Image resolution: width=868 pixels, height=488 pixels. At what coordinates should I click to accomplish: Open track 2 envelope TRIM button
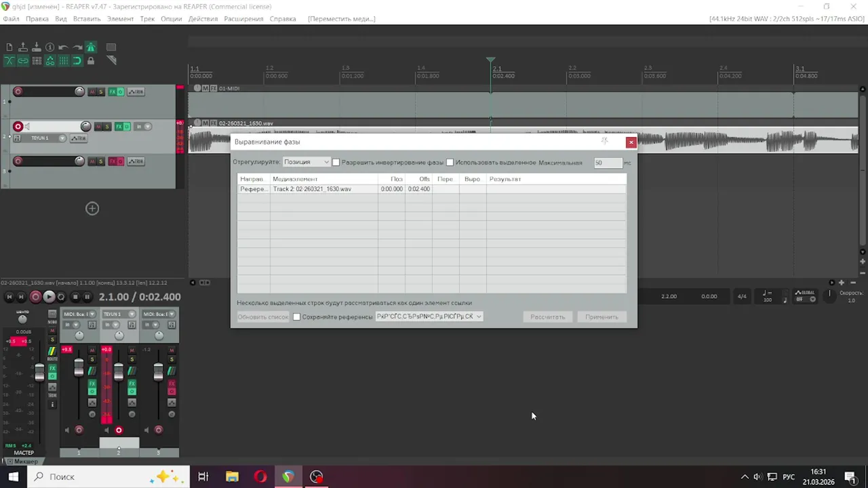click(x=79, y=138)
